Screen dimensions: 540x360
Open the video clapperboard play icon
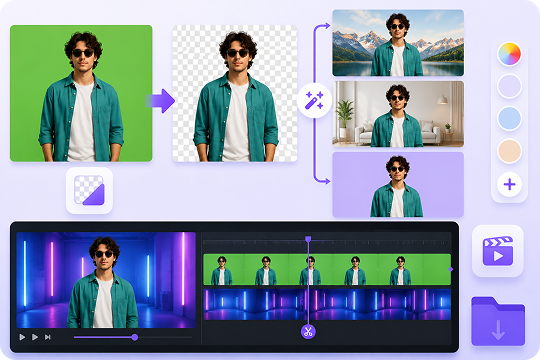pyautogui.click(x=498, y=251)
